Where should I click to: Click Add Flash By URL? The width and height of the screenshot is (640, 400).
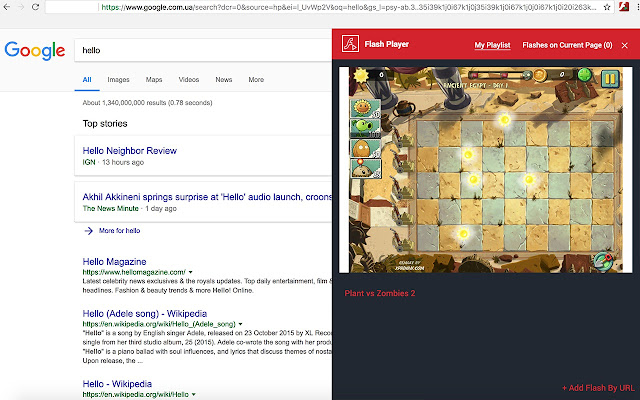point(598,388)
